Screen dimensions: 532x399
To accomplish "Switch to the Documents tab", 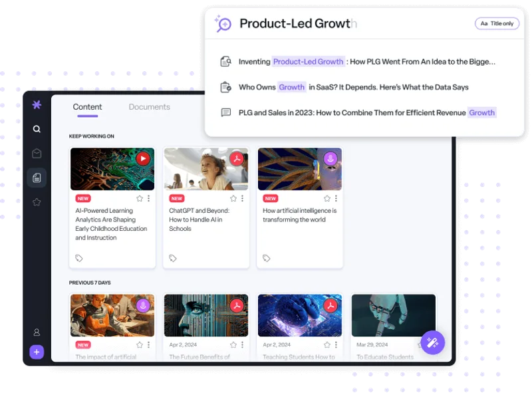I will pos(149,107).
